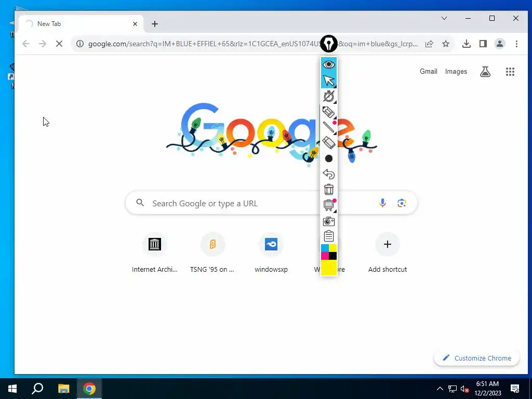Select the New Tab tab
Viewport: 532px width, 399px height.
click(x=81, y=24)
